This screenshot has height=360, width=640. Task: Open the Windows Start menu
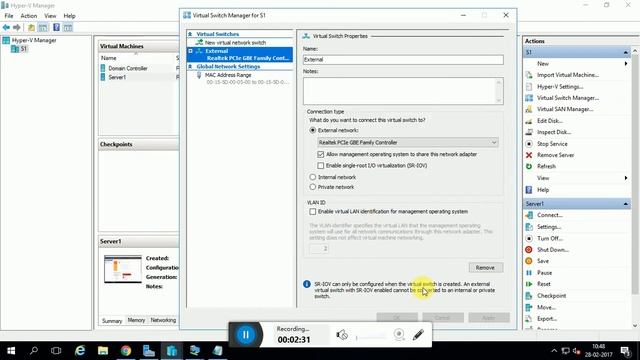point(11,351)
